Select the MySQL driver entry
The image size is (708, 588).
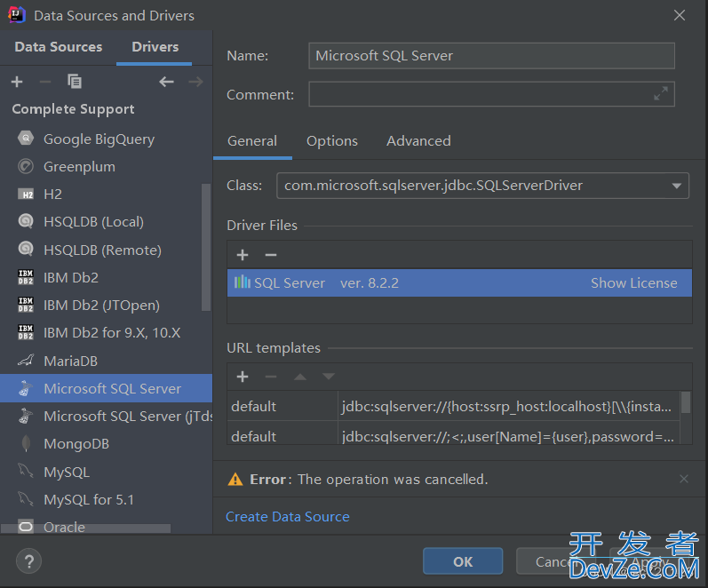(106, 472)
